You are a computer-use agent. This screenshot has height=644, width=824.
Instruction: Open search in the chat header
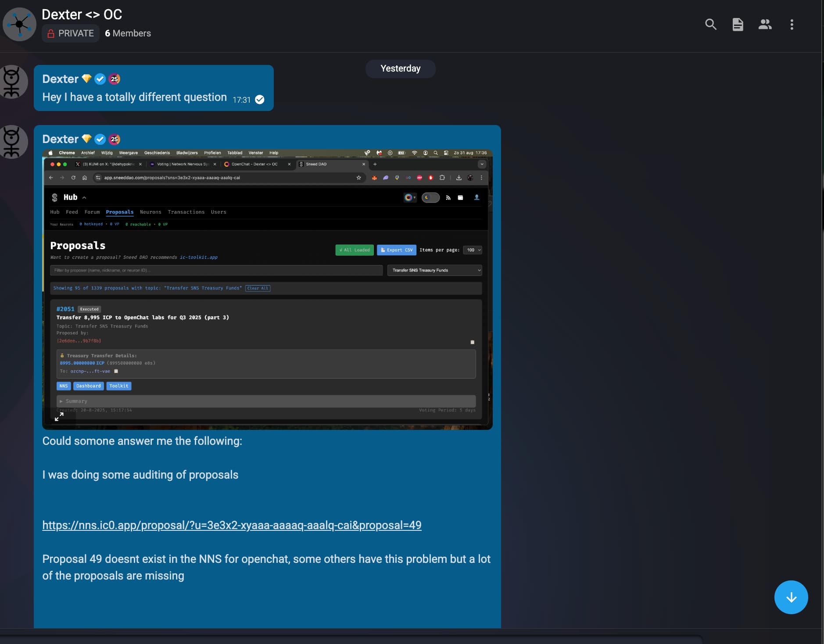tap(711, 25)
